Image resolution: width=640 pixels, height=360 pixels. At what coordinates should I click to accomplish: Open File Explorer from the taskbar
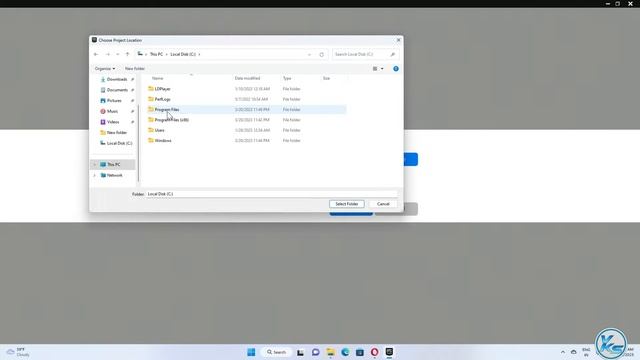pos(330,352)
